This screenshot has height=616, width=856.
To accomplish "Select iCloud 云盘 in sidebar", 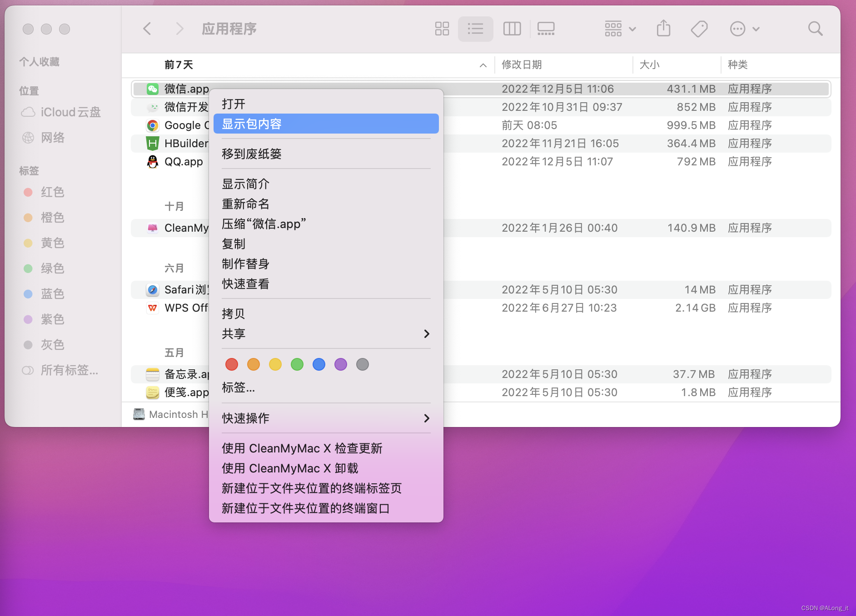I will 61,112.
